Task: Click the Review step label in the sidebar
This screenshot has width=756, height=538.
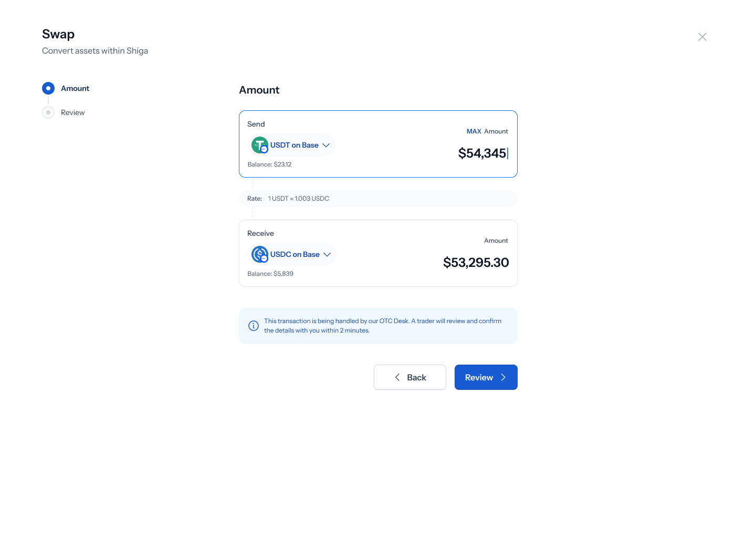Action: (x=73, y=112)
